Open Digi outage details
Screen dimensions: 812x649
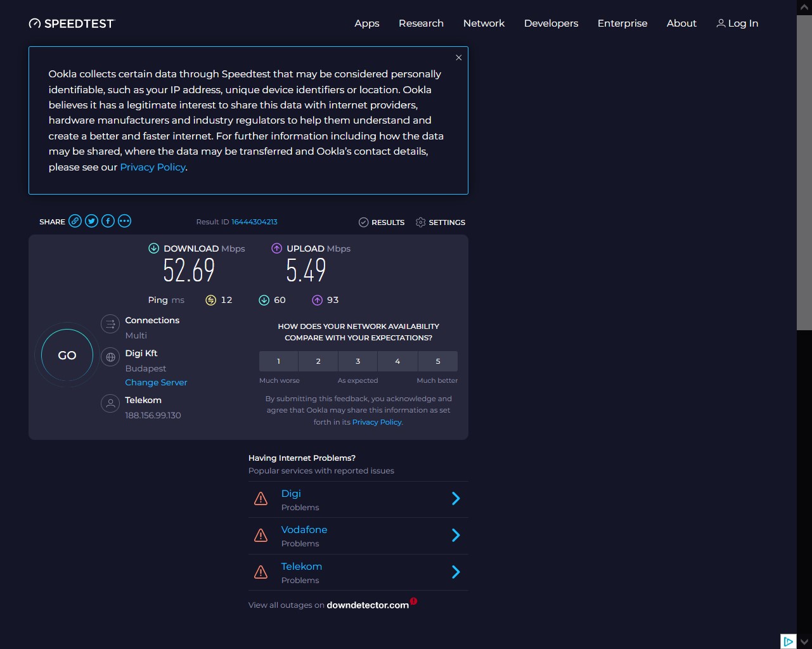(291, 494)
